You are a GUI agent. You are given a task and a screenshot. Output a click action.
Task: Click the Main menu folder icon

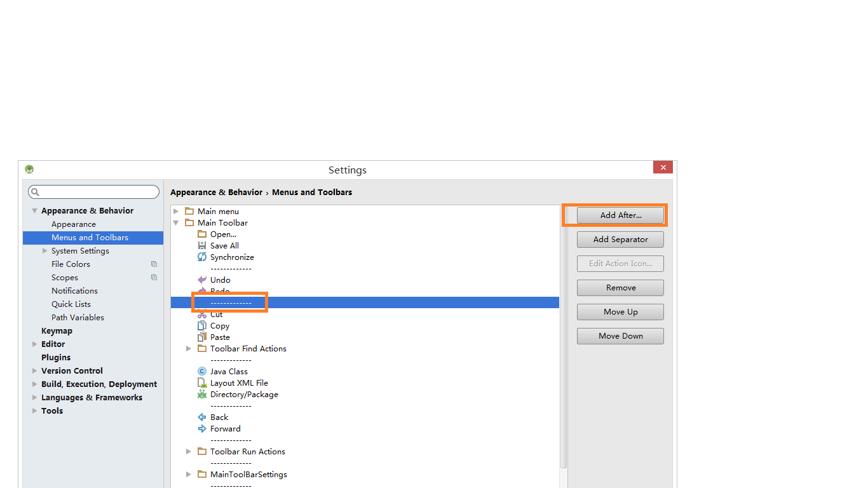[189, 211]
